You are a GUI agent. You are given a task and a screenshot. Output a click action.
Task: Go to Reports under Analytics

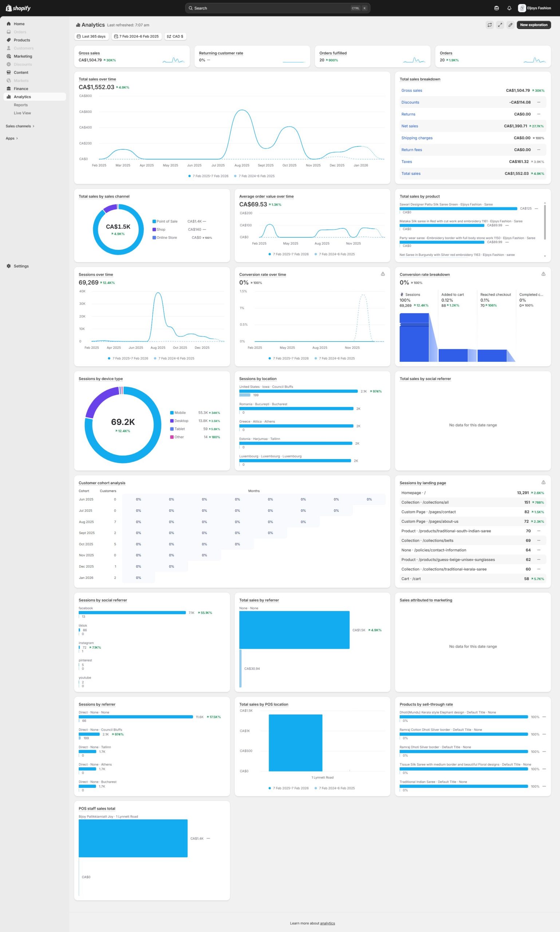click(21, 105)
